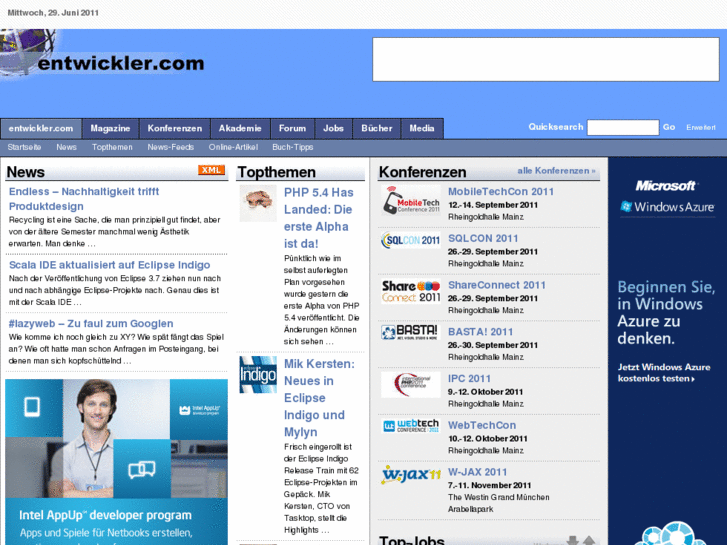This screenshot has width=727, height=545.
Task: Open the BASTA! conference logo
Action: [411, 333]
